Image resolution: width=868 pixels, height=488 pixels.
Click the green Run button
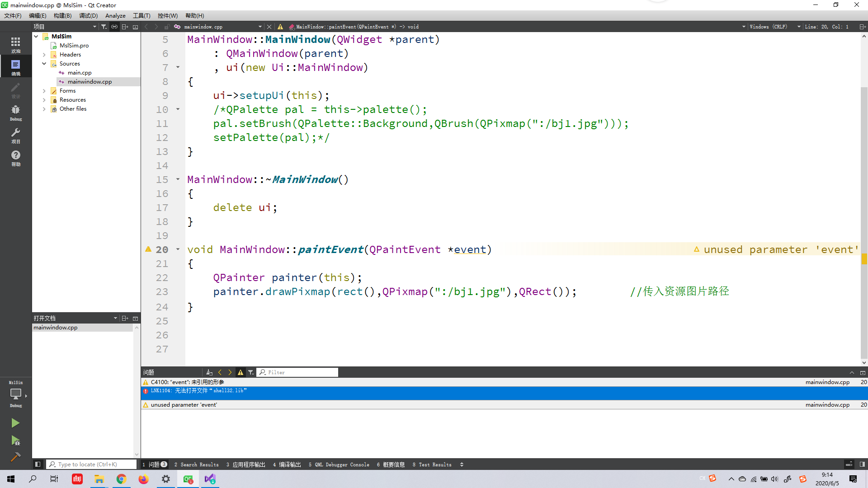pyautogui.click(x=15, y=423)
